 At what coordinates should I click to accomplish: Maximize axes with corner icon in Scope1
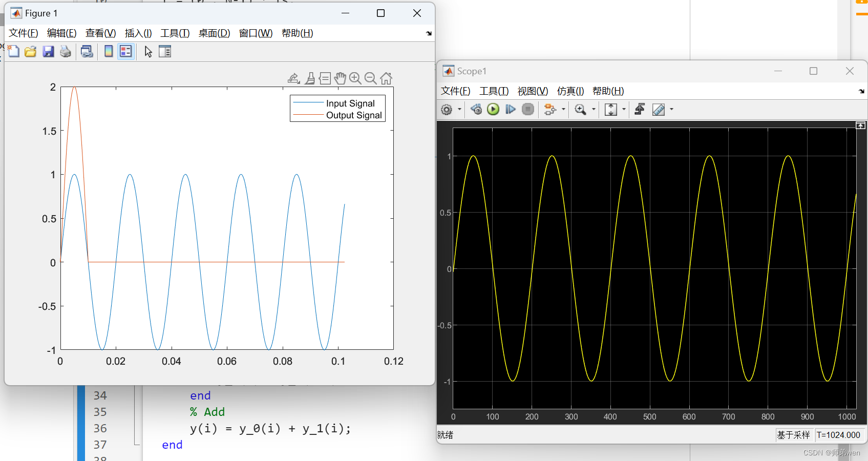(861, 125)
